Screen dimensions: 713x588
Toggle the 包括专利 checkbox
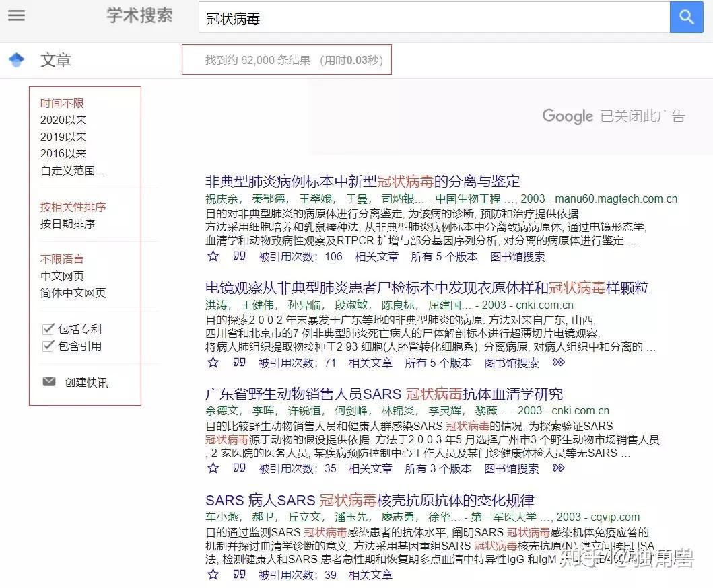point(48,328)
